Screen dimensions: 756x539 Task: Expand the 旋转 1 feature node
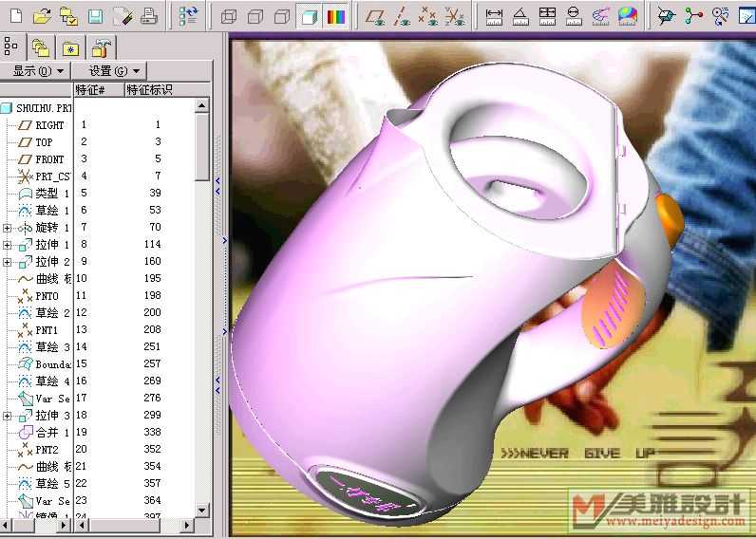8,228
